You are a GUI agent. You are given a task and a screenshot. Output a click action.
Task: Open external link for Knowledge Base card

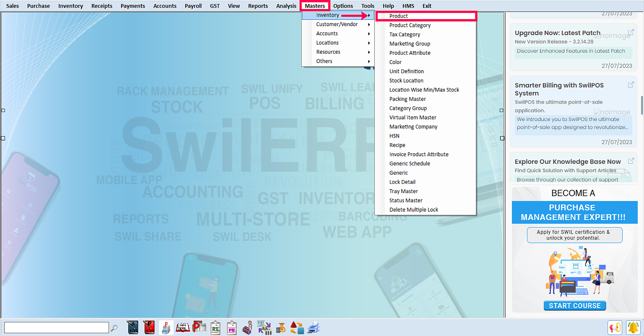[x=631, y=161]
